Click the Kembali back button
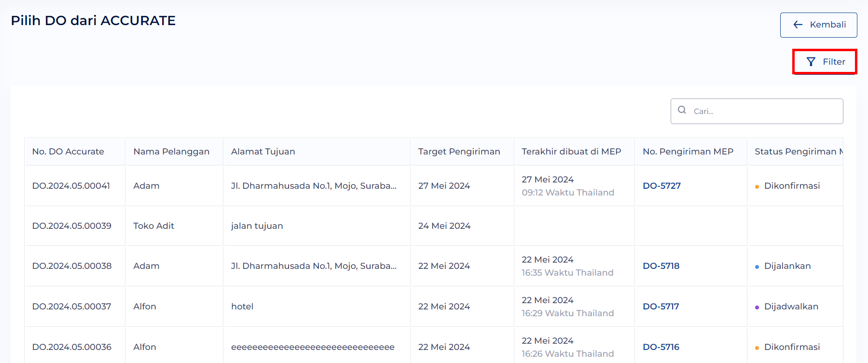The image size is (868, 363). [818, 25]
